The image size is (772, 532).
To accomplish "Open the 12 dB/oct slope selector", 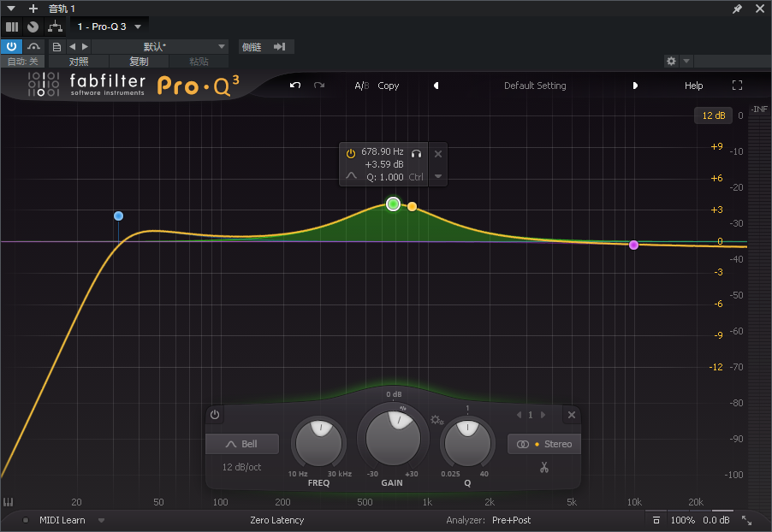I will coord(241,467).
